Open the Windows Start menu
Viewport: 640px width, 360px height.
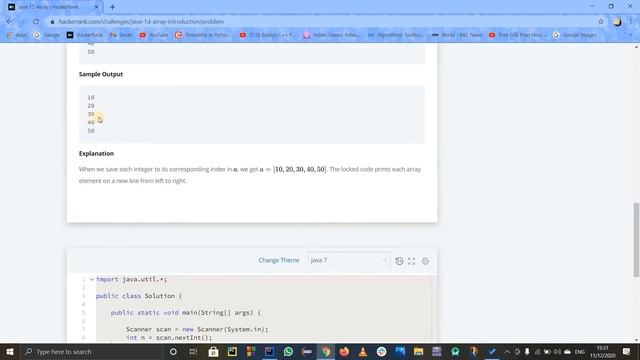pos(10,352)
